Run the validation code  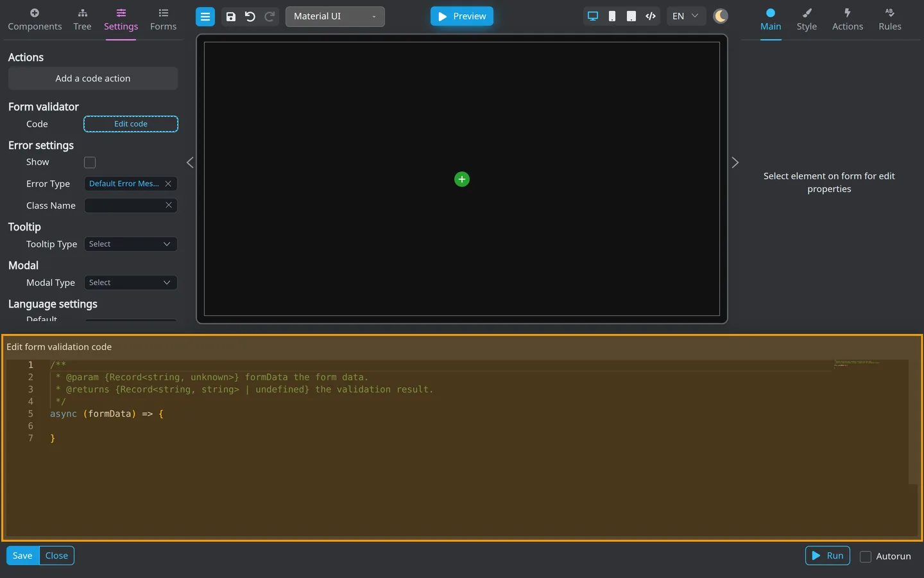pyautogui.click(x=828, y=556)
